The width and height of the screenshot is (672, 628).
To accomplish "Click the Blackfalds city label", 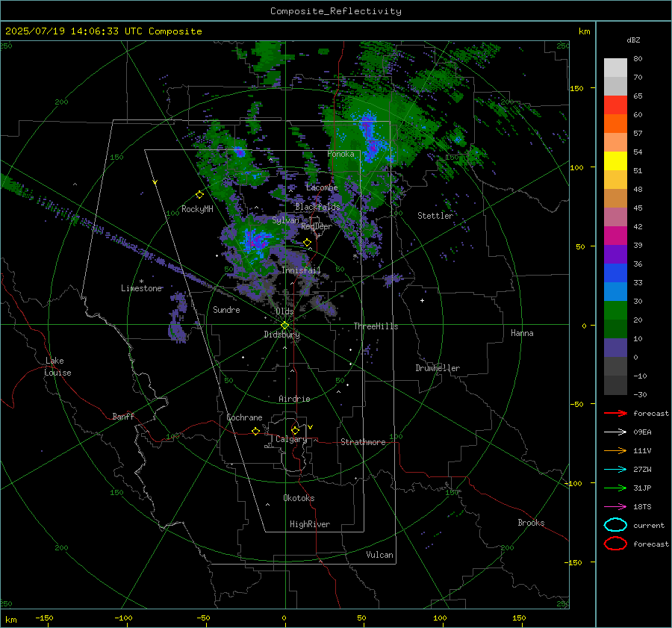I will click(317, 207).
